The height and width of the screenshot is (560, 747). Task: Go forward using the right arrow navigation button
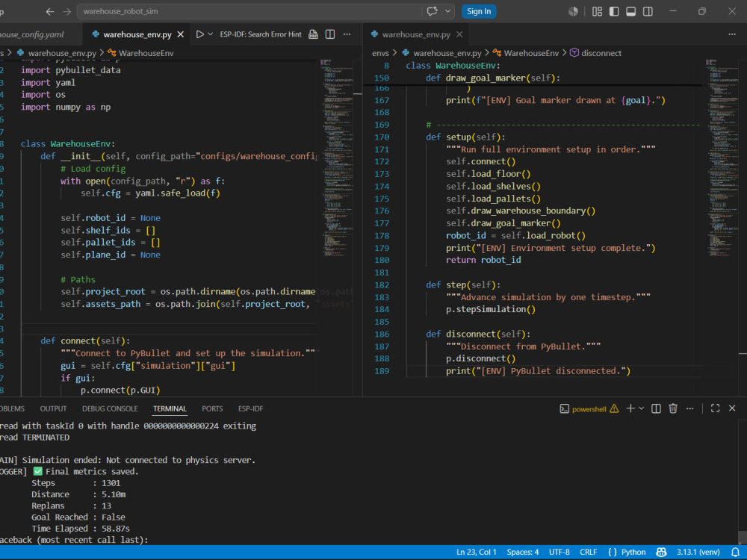(66, 11)
